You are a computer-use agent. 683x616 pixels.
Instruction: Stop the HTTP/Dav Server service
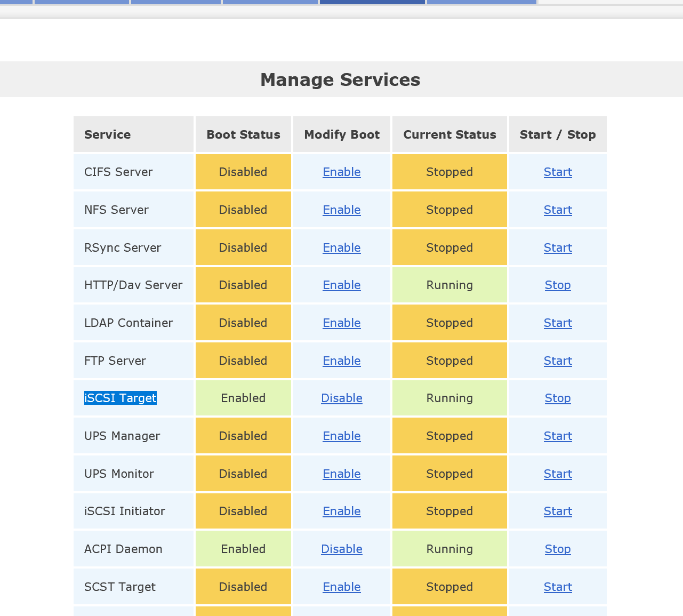558,285
